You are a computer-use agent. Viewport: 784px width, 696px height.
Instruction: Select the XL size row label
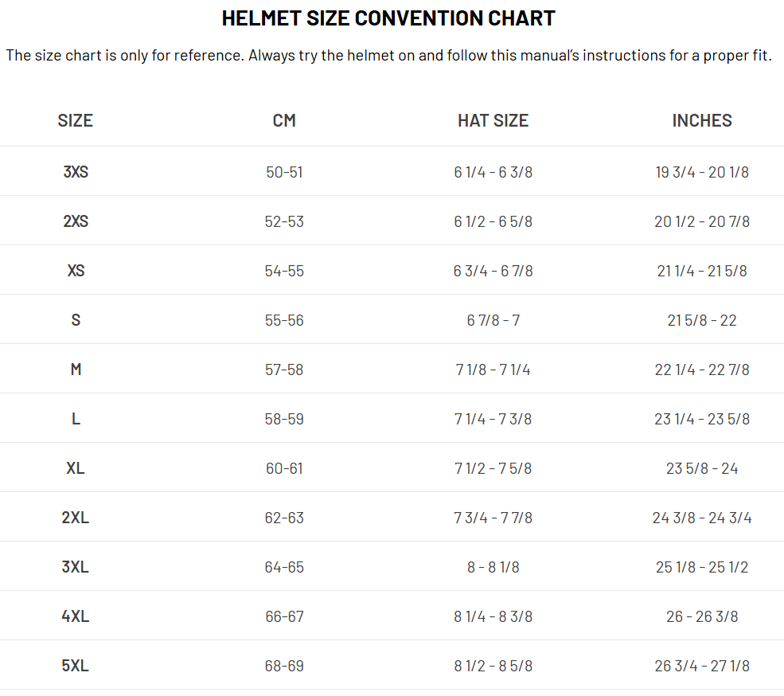click(x=76, y=468)
